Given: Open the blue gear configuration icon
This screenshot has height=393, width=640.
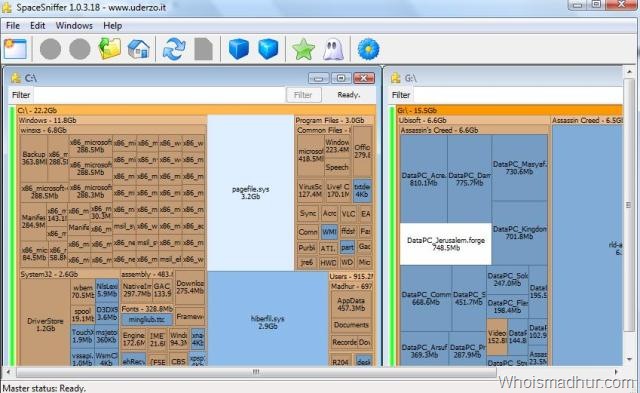Looking at the screenshot, I should pyautogui.click(x=369, y=49).
